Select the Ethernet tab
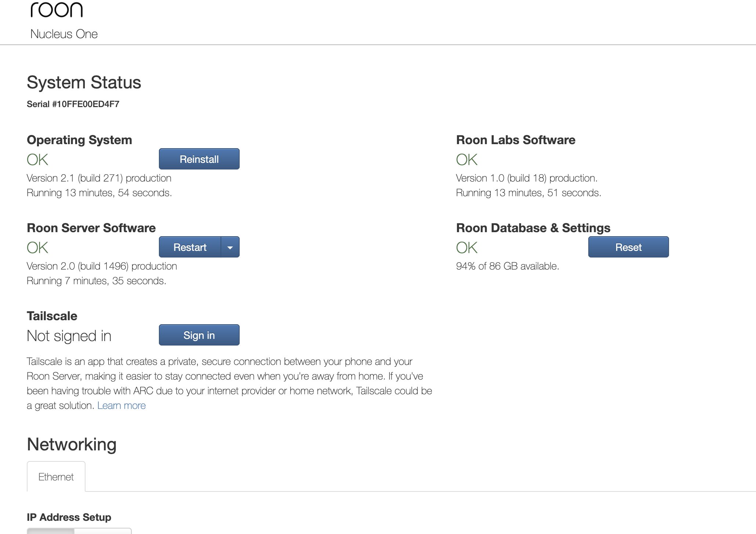The width and height of the screenshot is (756, 534). [x=56, y=476]
